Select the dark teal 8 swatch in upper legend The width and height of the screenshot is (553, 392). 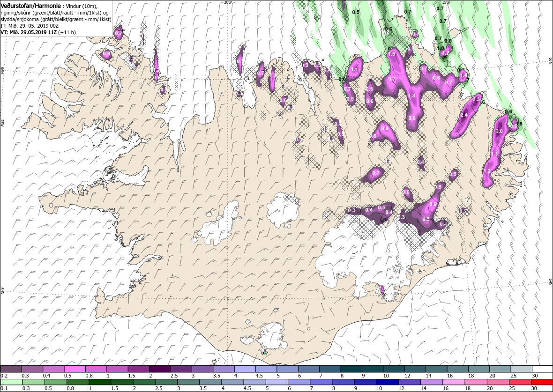click(351, 369)
